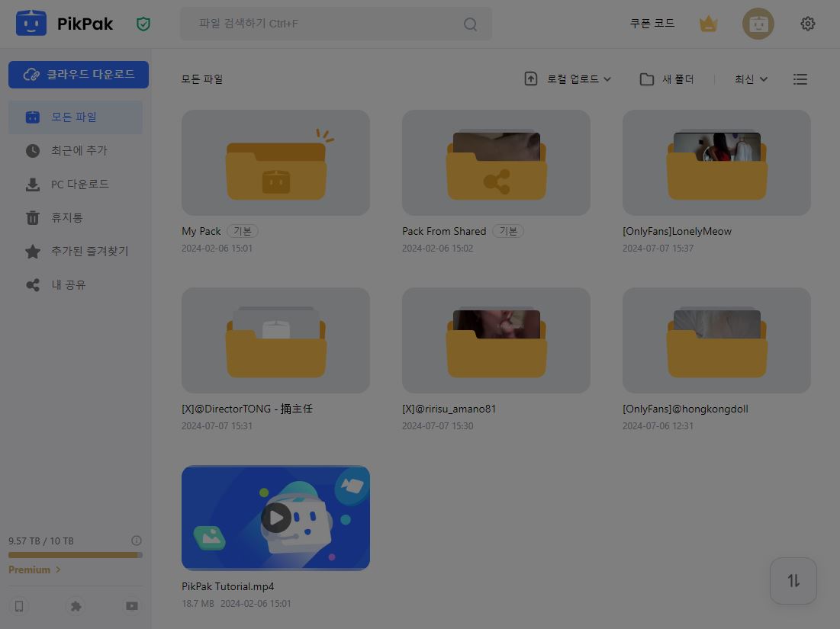Click the transfer arrows floating button

click(x=793, y=581)
